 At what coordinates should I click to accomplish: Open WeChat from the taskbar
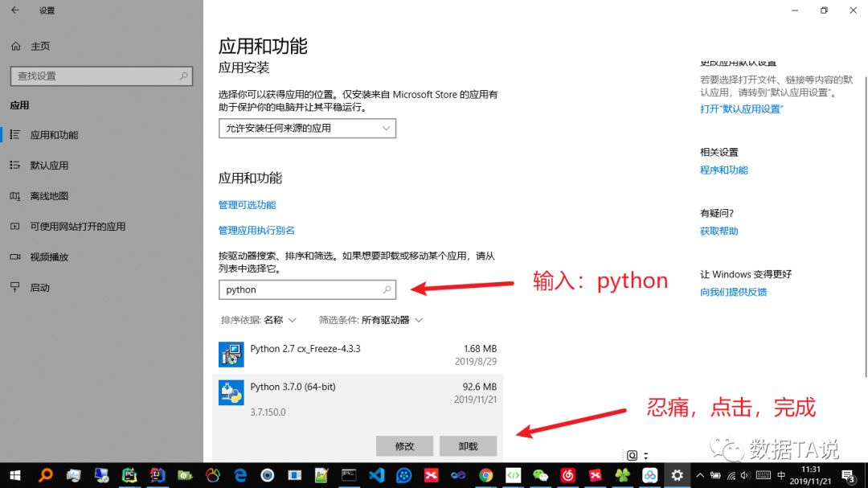click(x=540, y=475)
